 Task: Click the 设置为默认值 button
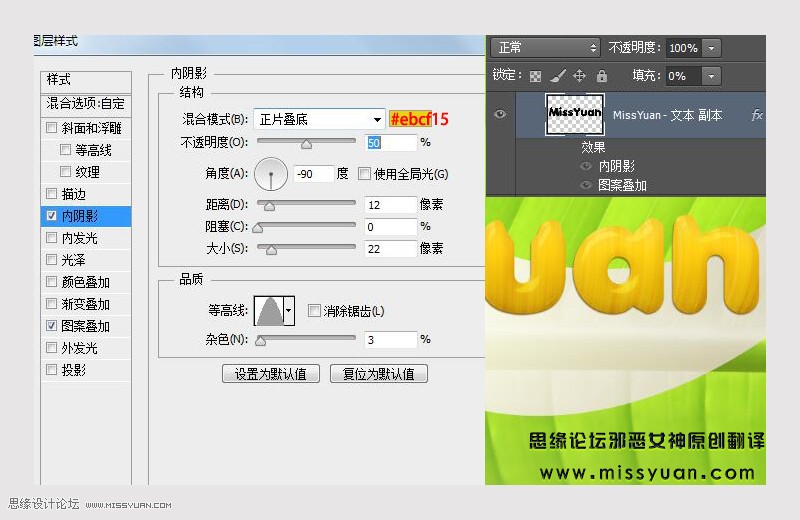tap(271, 374)
